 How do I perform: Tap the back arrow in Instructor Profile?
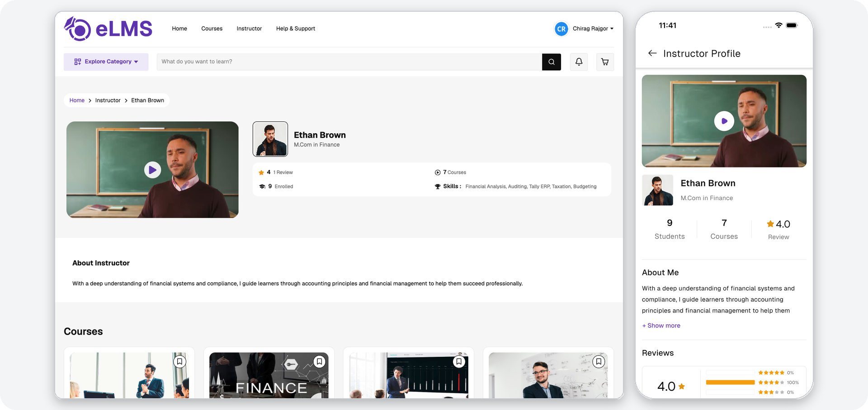[x=652, y=53]
